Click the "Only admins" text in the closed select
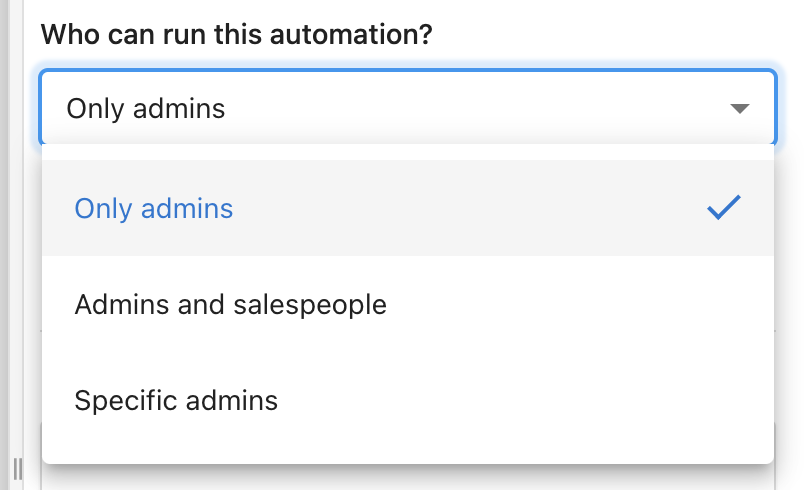 point(146,109)
